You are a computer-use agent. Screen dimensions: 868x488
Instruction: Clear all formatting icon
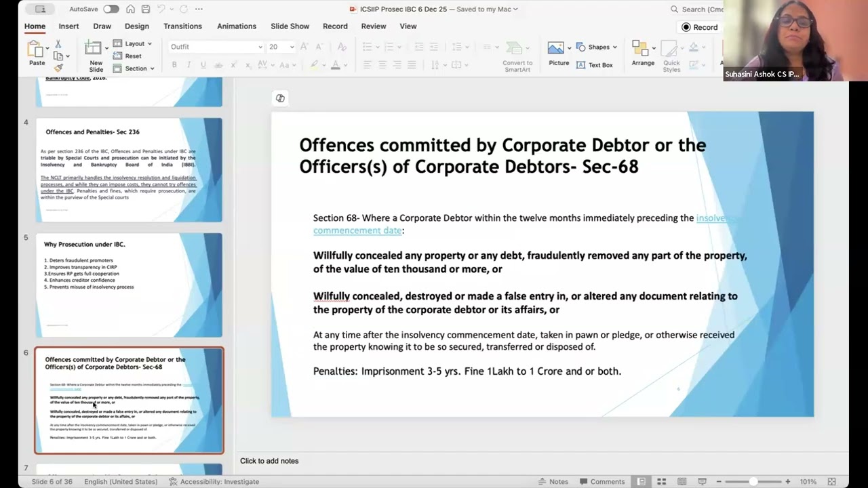click(342, 47)
